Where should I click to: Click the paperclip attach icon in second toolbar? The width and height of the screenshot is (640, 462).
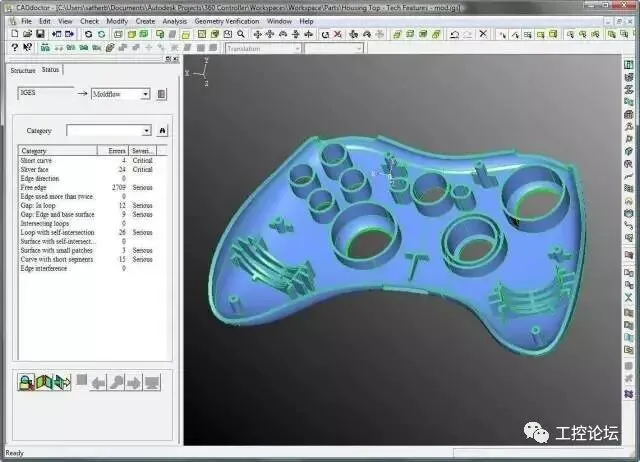pos(110,48)
